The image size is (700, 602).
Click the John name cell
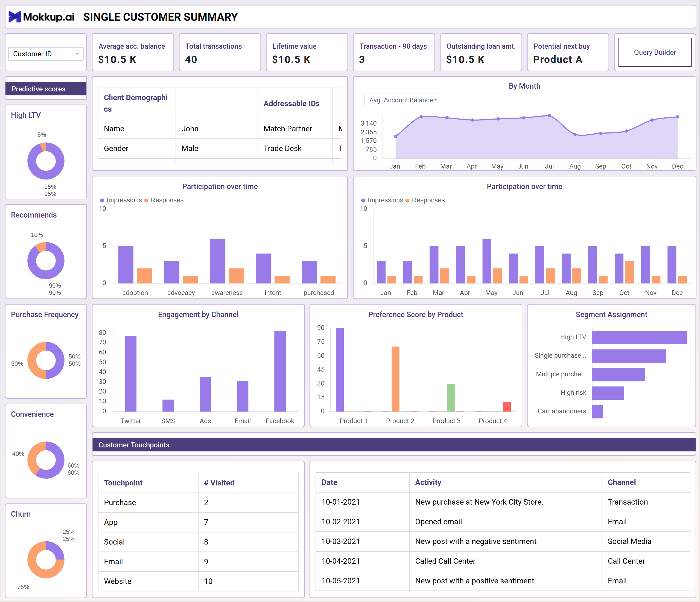[x=217, y=129]
